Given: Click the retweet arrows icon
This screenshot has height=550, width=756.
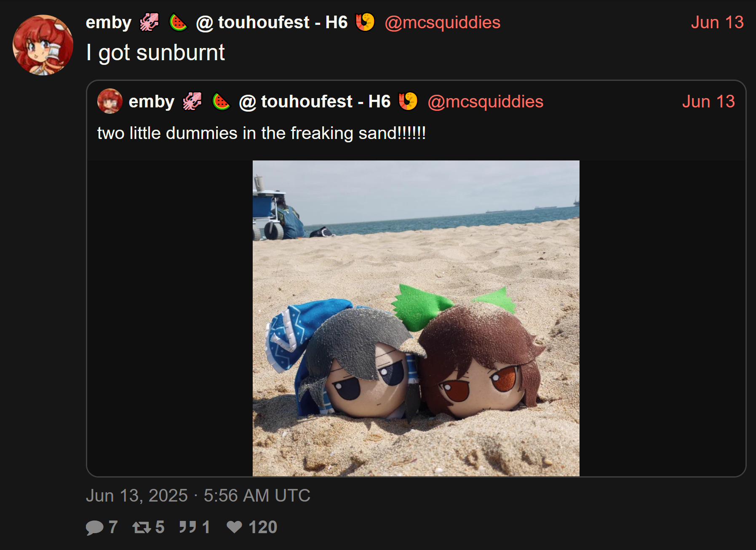Looking at the screenshot, I should click(x=142, y=527).
